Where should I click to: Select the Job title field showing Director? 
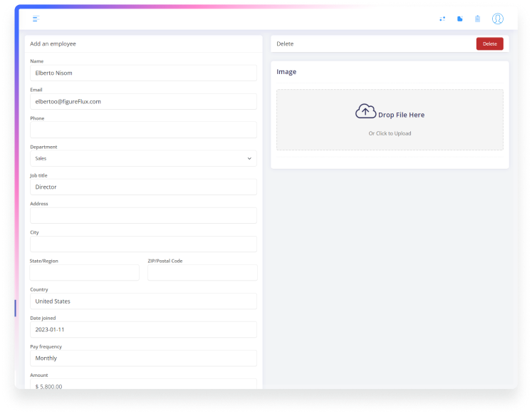(143, 187)
